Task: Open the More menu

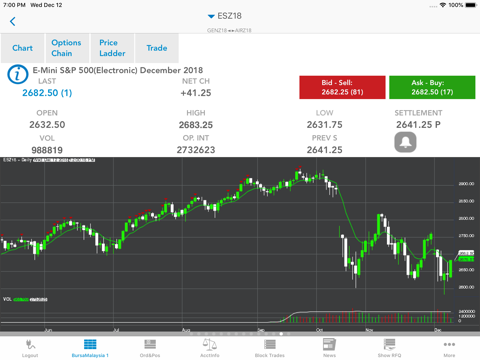Action: (x=449, y=348)
